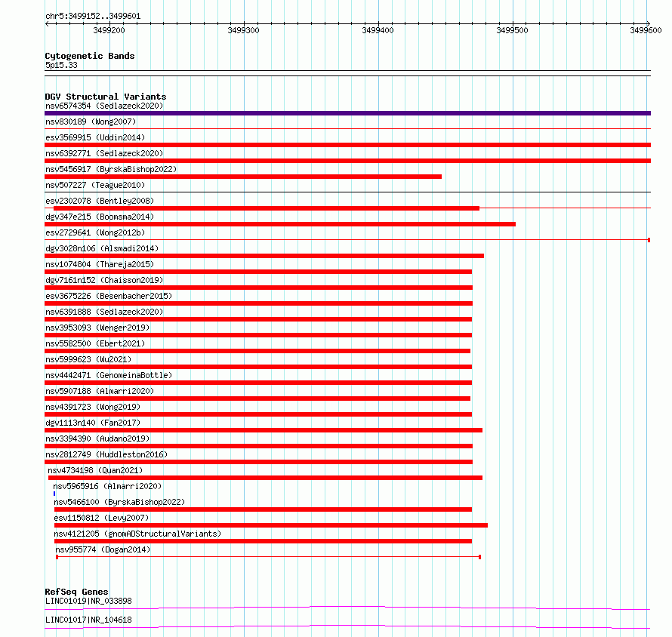Select nsv5456917 (ByrskaBishop2022) label
Screen dimensions: 672x637
pos(111,169)
